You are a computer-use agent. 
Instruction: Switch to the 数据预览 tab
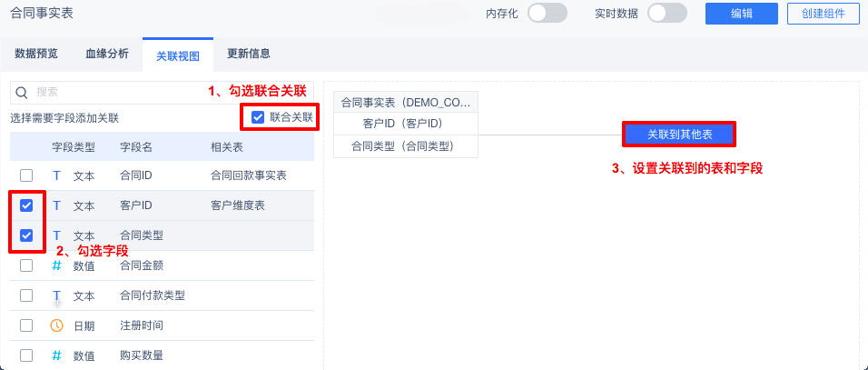(x=36, y=54)
